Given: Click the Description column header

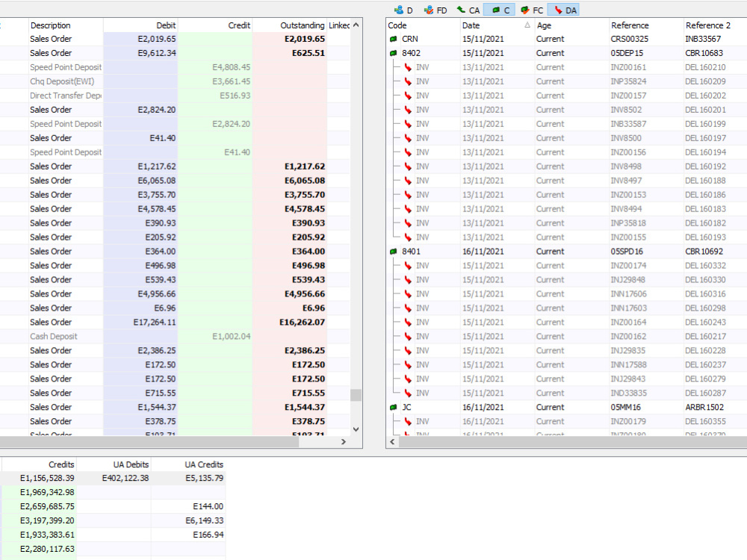Looking at the screenshot, I should click(x=66, y=25).
